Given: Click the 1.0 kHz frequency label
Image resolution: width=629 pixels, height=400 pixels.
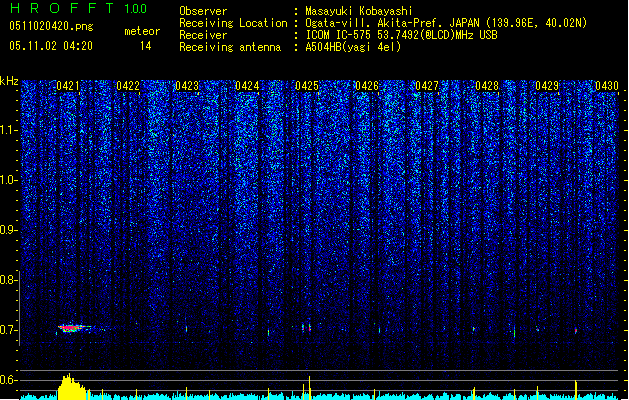Looking at the screenshot, I should [x=8, y=181].
